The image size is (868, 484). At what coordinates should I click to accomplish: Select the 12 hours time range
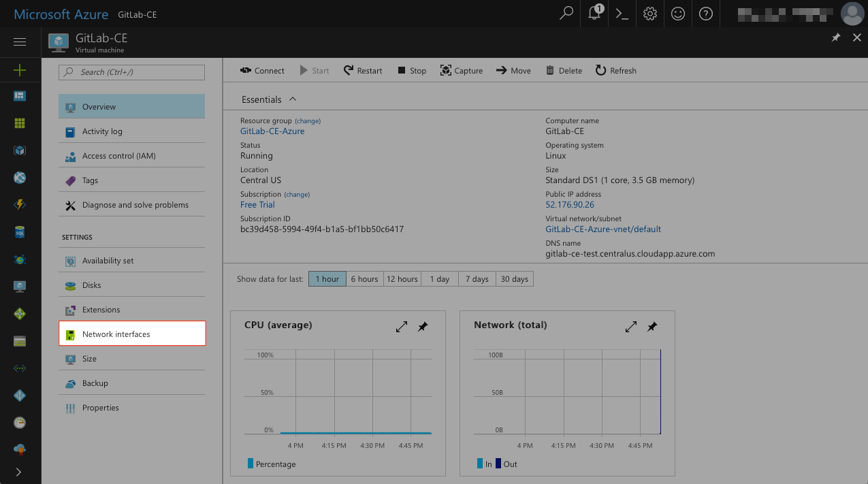(x=402, y=279)
